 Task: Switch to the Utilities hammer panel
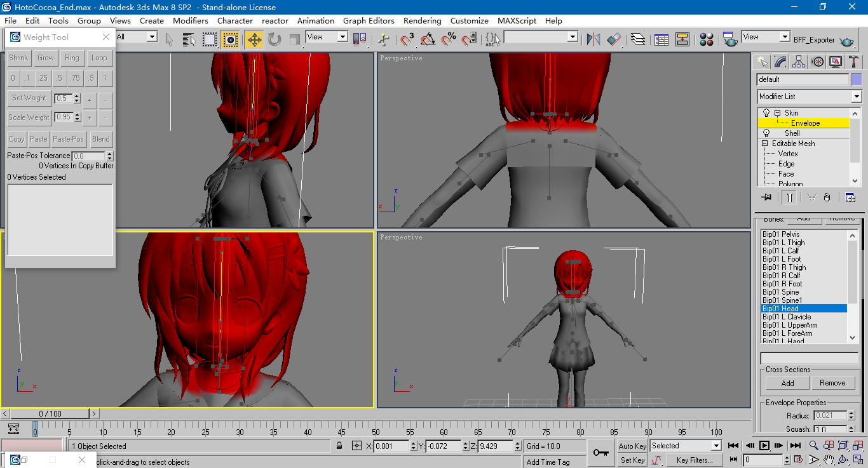(854, 62)
